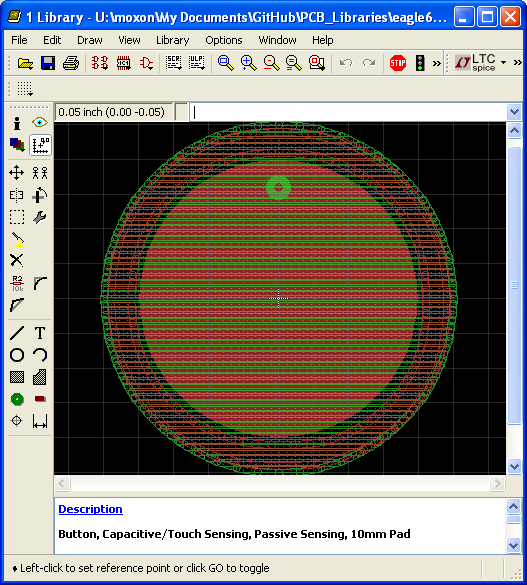This screenshot has height=585, width=527.
Task: Click the traffic light GO icon
Action: (x=420, y=63)
